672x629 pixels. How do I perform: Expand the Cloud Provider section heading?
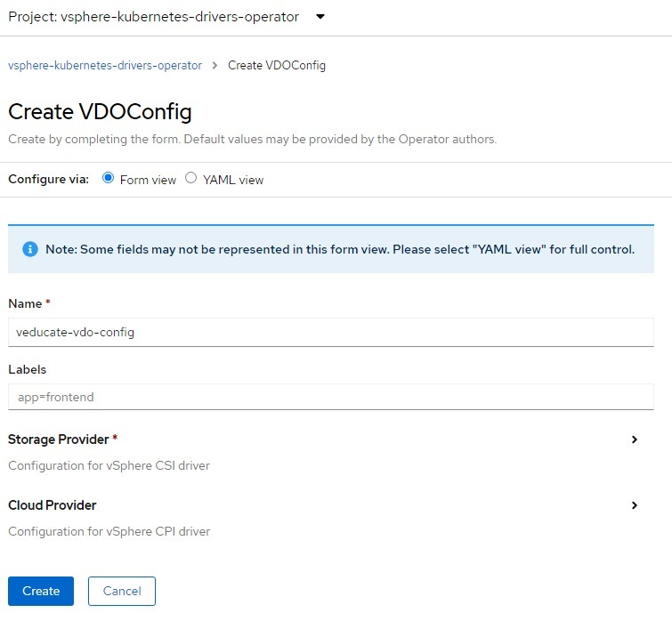pos(53,505)
